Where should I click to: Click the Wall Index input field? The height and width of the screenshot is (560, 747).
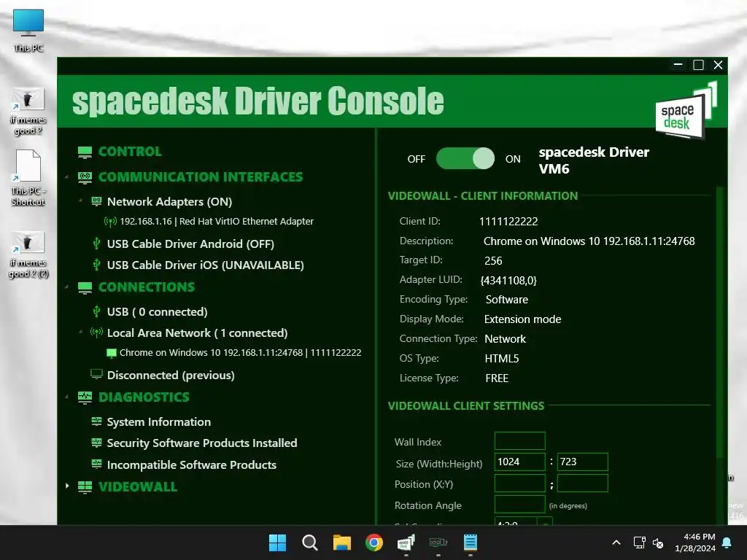tap(519, 441)
